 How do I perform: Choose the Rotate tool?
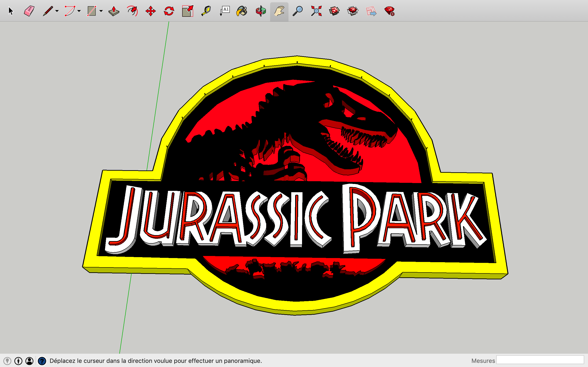169,11
